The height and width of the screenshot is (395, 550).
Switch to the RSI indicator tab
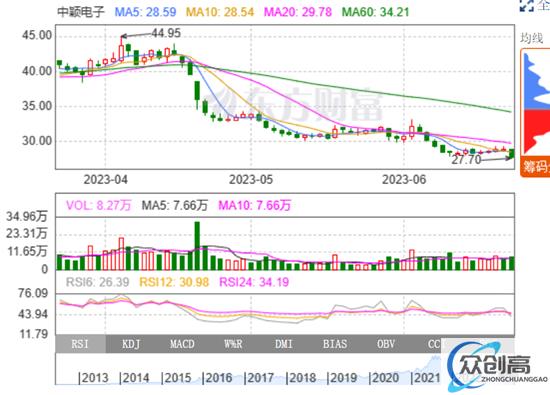(x=80, y=344)
